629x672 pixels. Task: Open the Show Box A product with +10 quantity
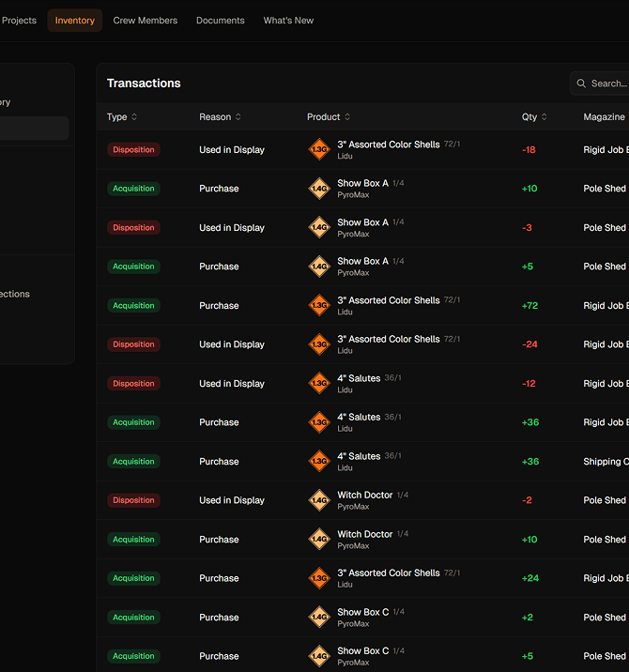click(362, 183)
